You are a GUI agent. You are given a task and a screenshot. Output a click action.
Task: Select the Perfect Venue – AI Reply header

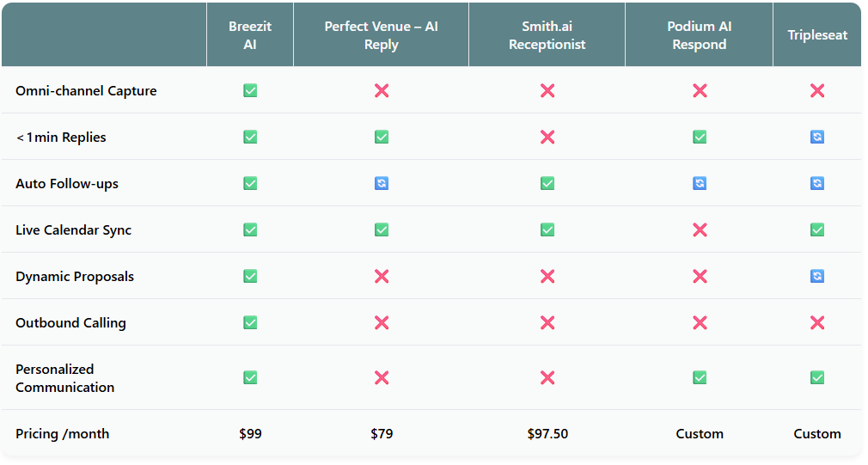tap(382, 35)
